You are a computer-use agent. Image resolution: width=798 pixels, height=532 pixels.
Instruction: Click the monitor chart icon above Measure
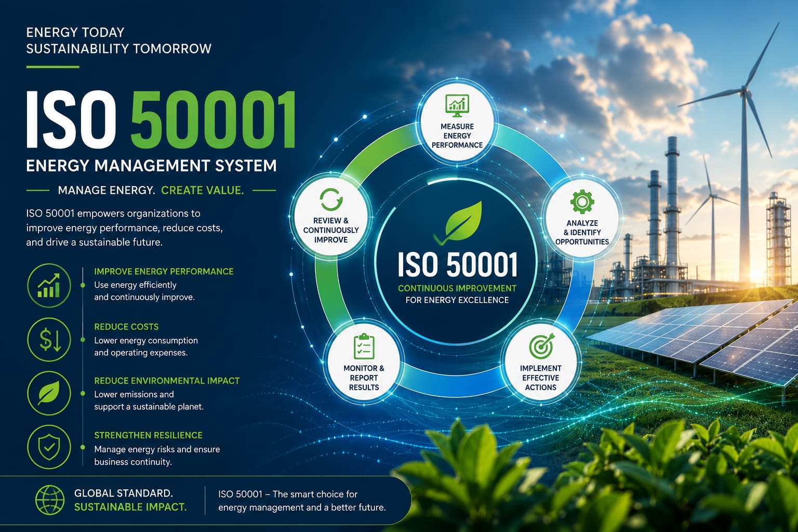[457, 105]
